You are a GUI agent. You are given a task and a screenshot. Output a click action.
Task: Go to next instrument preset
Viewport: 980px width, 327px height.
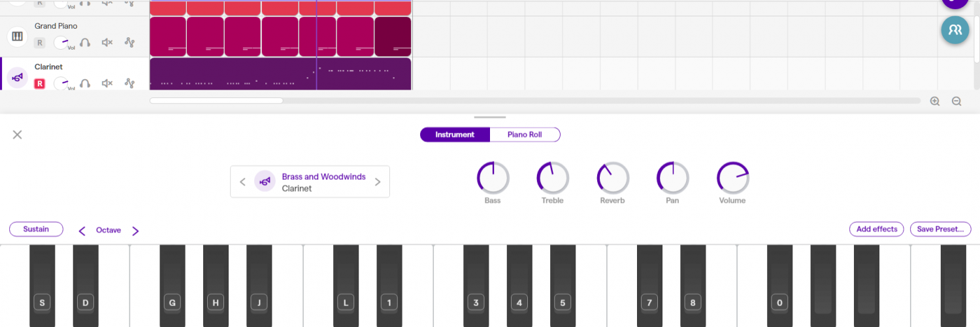378,182
